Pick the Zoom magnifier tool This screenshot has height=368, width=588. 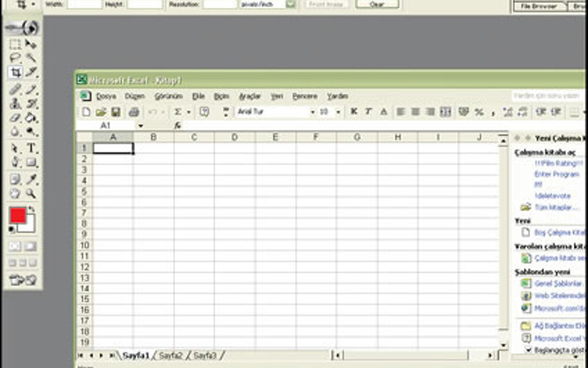30,193
